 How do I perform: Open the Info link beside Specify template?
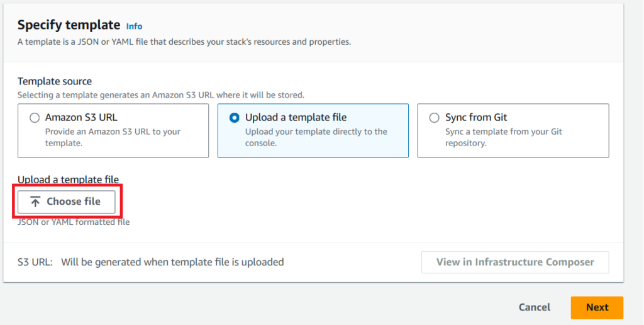(x=134, y=26)
